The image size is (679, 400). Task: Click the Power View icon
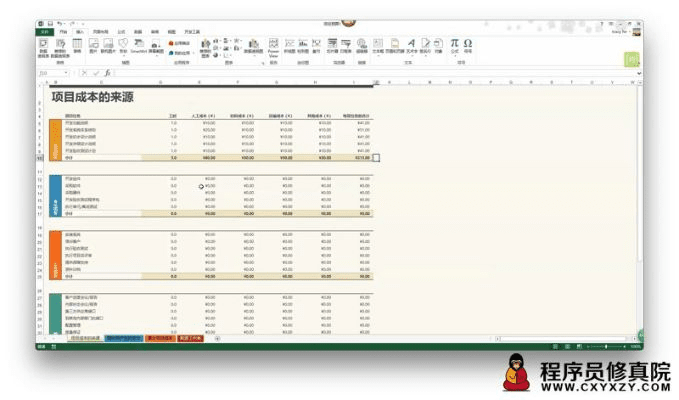click(273, 44)
